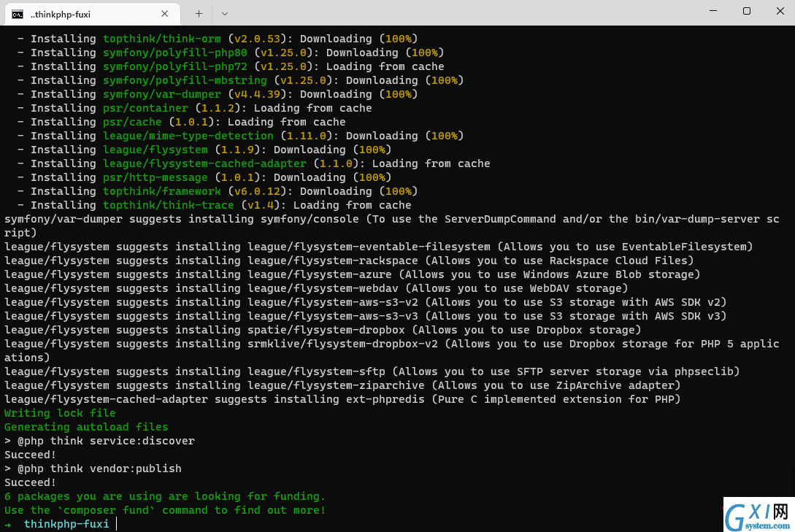
Task: Click the thinkphp-fuxi prompt line
Action: pyautogui.click(x=66, y=524)
